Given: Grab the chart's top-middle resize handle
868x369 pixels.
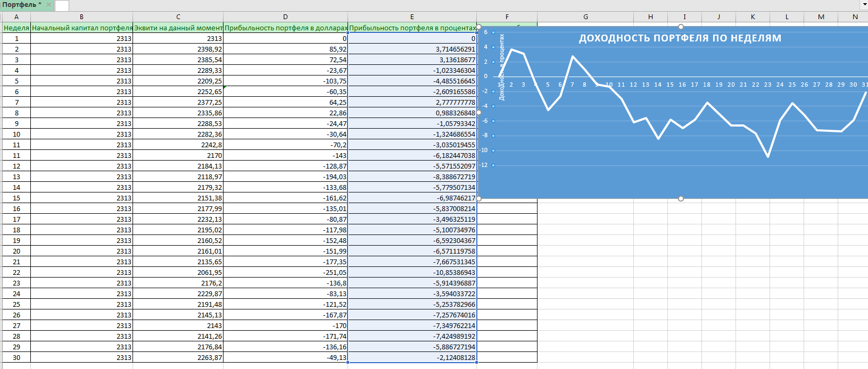Looking at the screenshot, I should pos(681,27).
